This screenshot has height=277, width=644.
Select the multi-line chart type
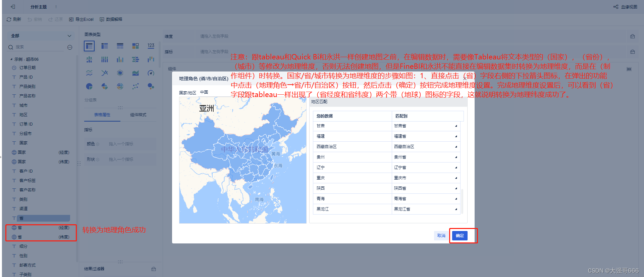point(89,73)
